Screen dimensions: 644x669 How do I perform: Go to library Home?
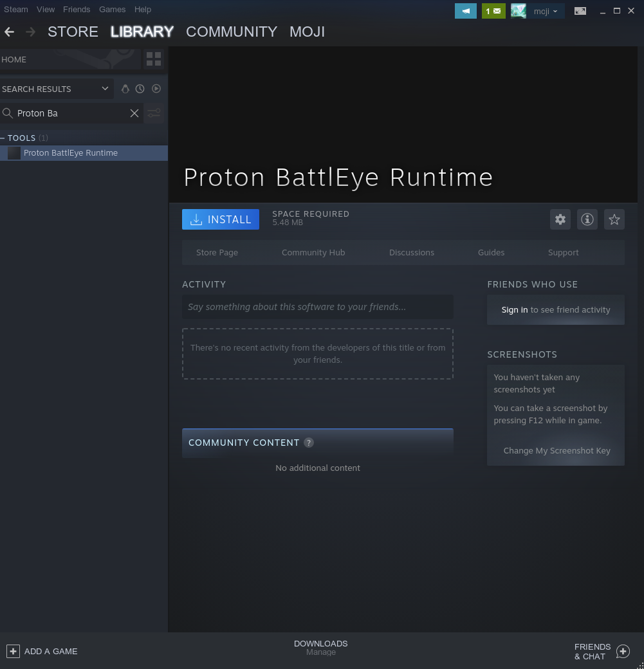pos(70,59)
